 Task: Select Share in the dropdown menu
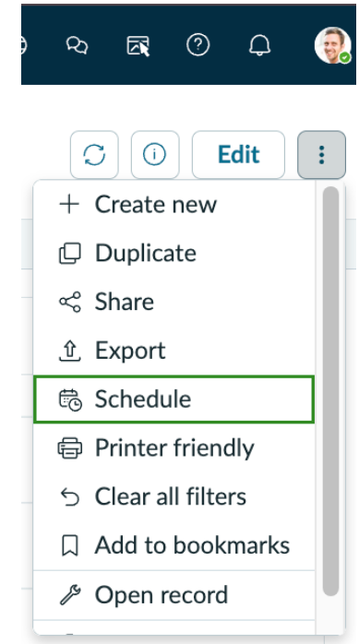pos(174,302)
